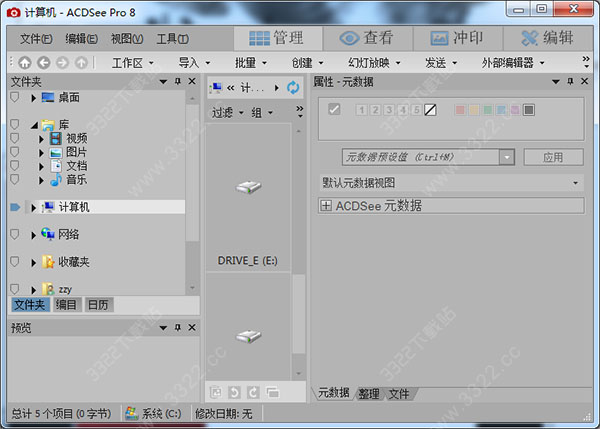Screen dimensions: 600x429
Task: Click the 应用 button
Action: coord(553,157)
